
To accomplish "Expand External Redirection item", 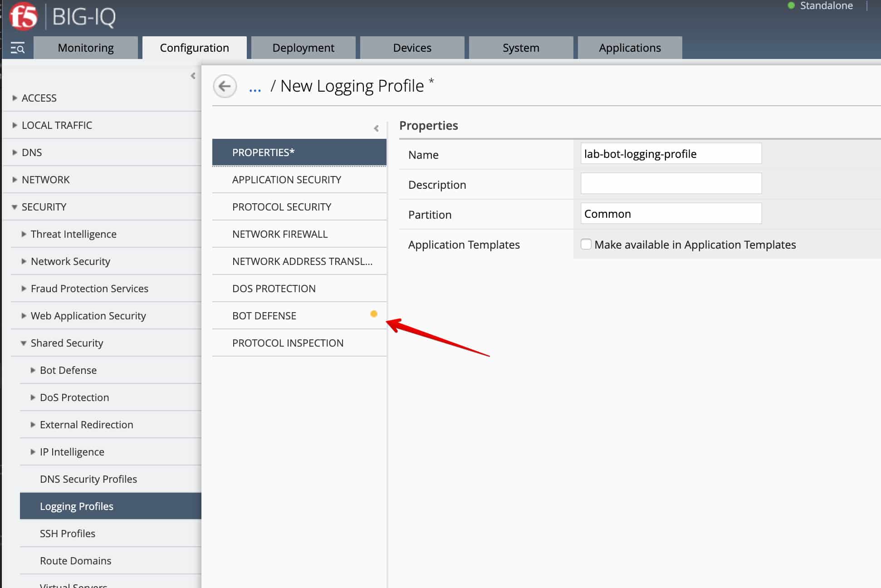I will click(x=33, y=425).
